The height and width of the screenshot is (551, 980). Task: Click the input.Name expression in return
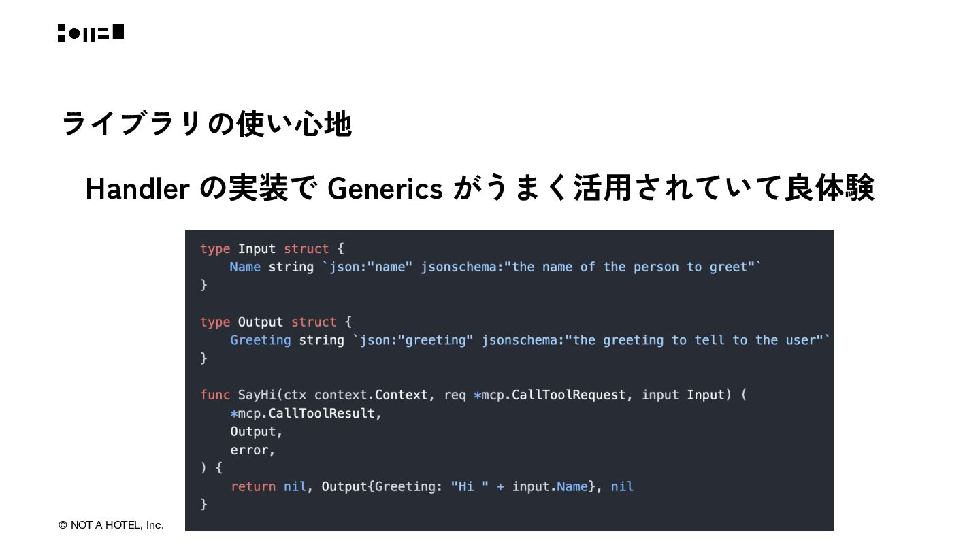[550, 486]
